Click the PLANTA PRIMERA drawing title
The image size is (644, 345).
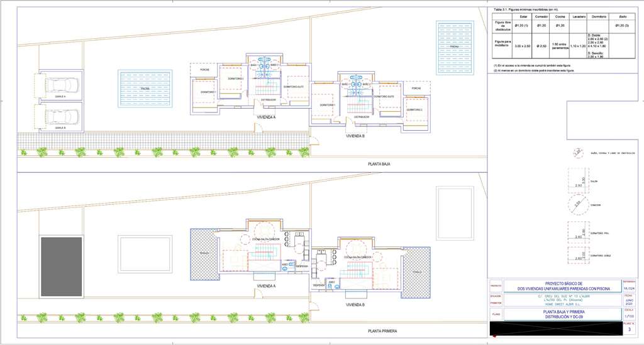pyautogui.click(x=383, y=331)
